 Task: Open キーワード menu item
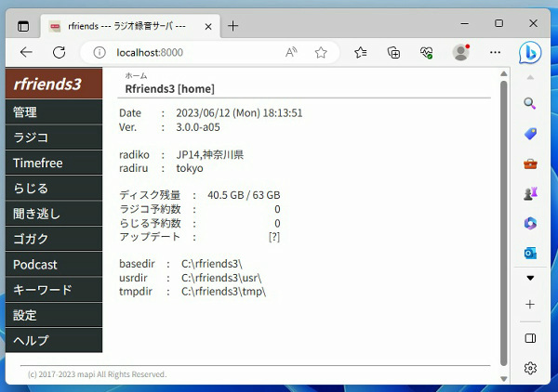[54, 290]
